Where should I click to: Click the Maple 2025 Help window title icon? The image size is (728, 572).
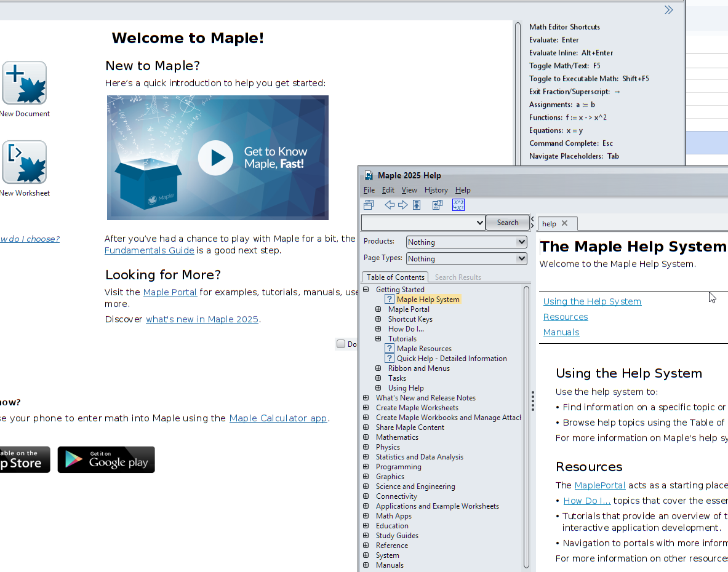tap(369, 175)
